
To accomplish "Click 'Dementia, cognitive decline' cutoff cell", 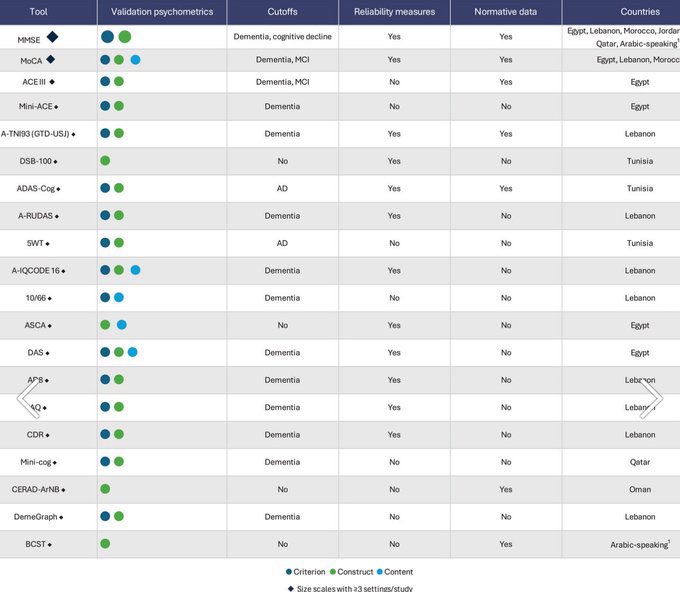I will [x=283, y=37].
